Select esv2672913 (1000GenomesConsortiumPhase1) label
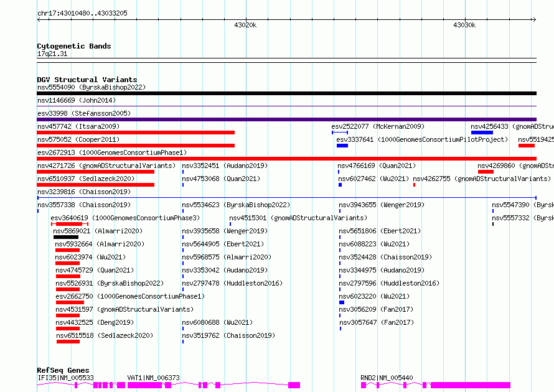The width and height of the screenshot is (554, 392). (x=112, y=152)
